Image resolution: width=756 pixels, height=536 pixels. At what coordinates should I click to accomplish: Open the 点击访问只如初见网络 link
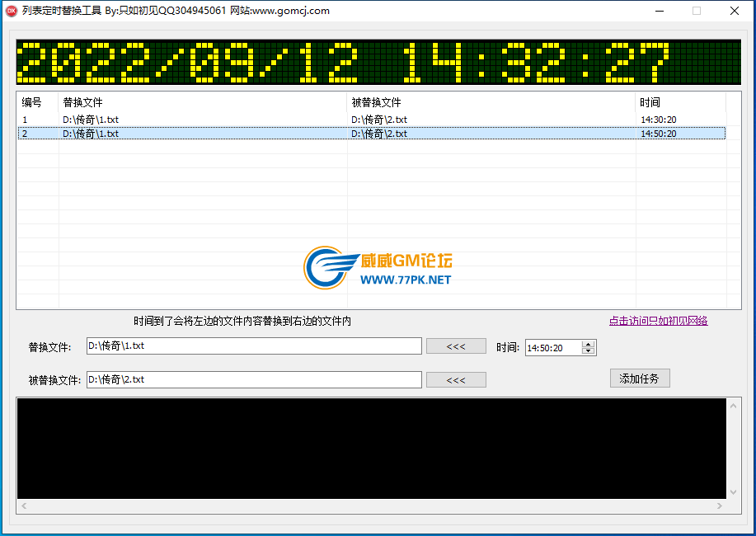pos(658,321)
